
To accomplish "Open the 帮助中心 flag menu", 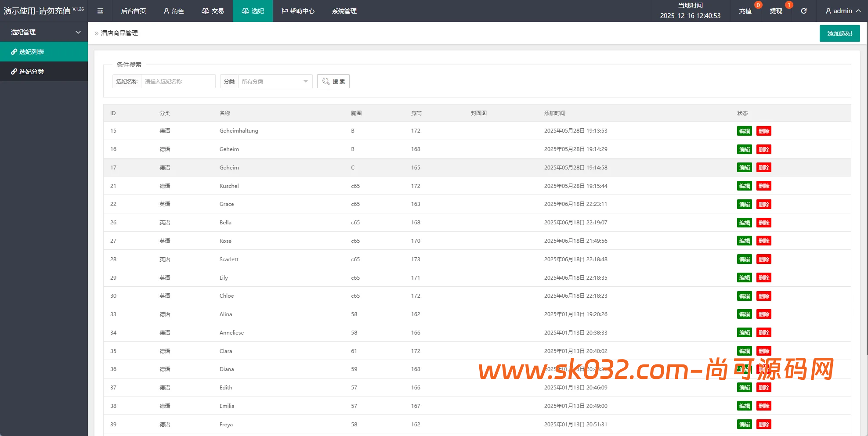I will (x=298, y=11).
